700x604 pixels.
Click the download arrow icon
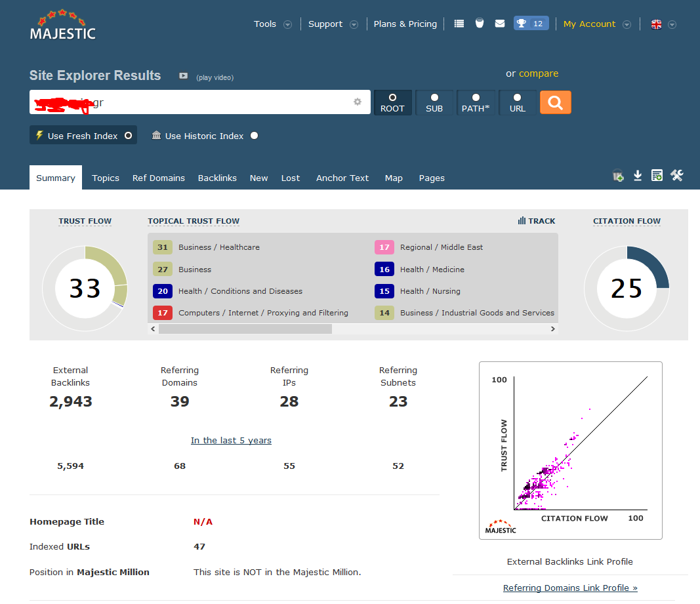pos(638,176)
